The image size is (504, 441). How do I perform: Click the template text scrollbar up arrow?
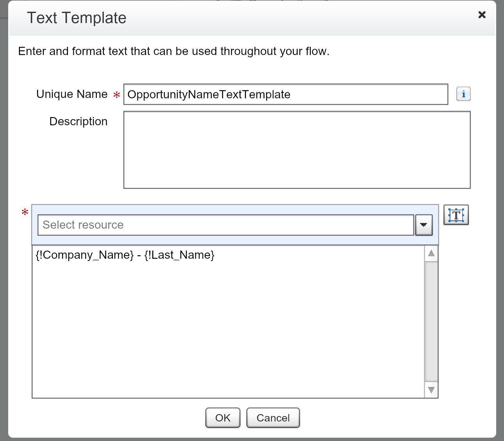431,254
